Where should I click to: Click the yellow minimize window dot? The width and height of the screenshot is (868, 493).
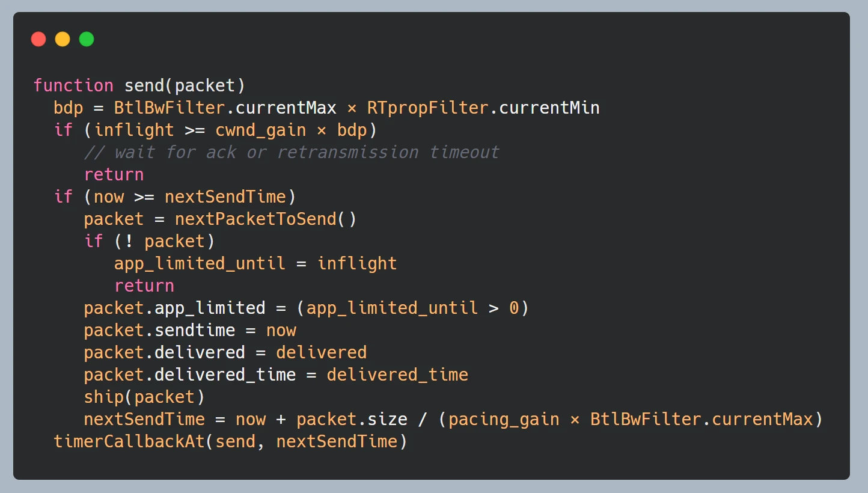[63, 39]
